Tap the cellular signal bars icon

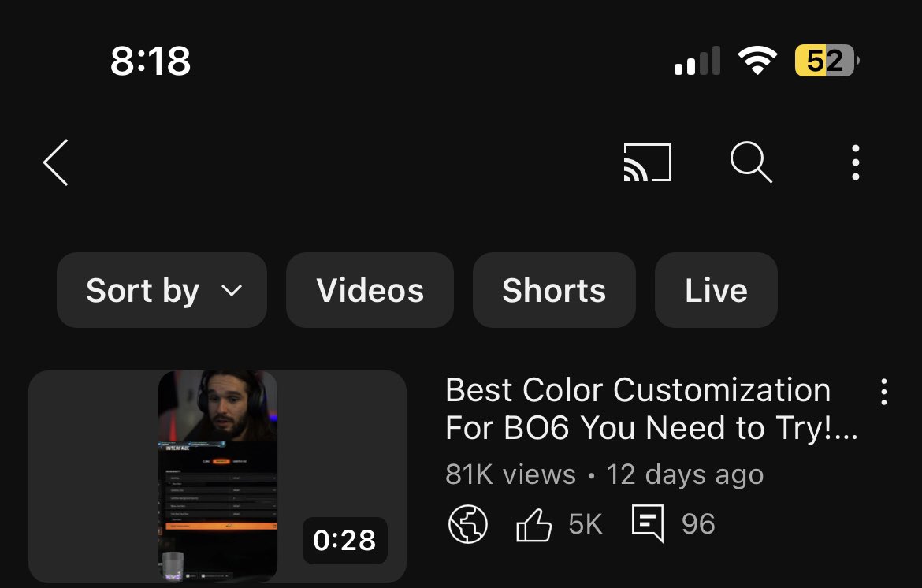(x=697, y=60)
